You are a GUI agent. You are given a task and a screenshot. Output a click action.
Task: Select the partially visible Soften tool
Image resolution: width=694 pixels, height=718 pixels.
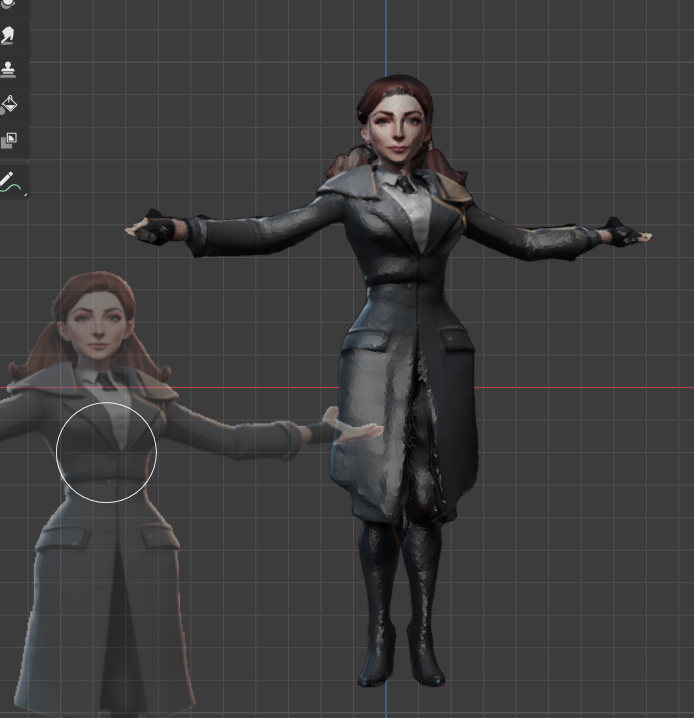[x=10, y=5]
